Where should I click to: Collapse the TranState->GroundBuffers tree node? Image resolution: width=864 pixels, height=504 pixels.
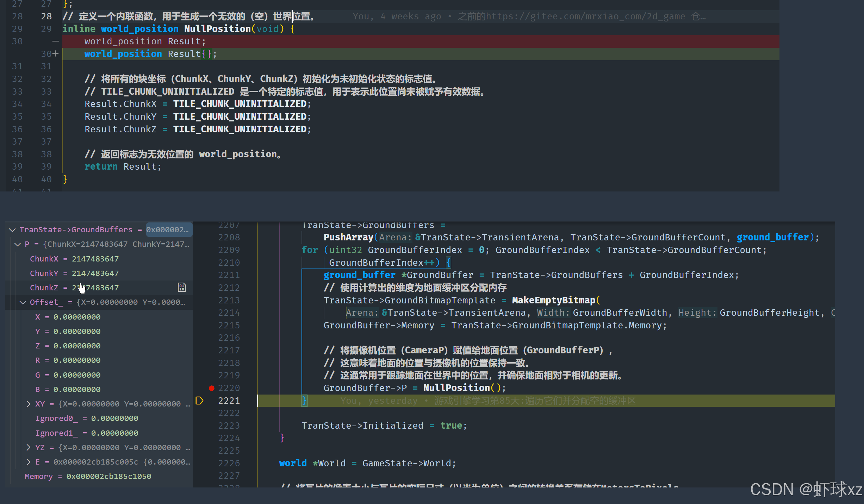pos(12,230)
